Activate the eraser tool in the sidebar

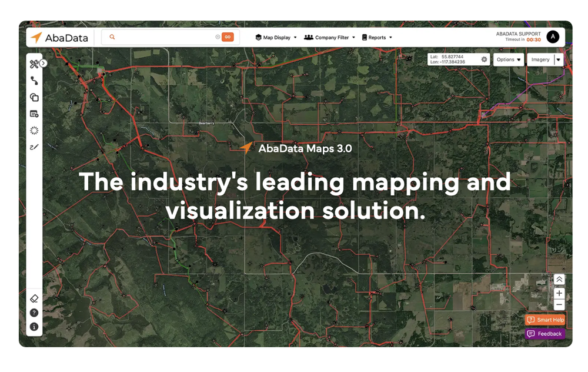coord(34,298)
